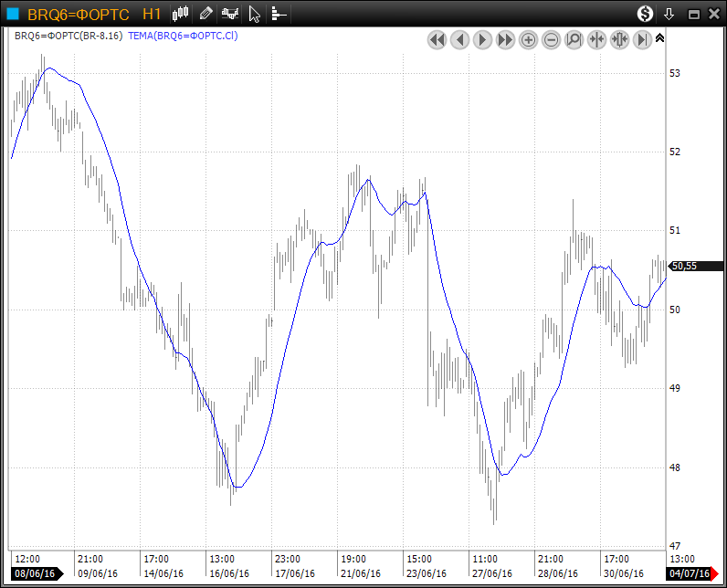This screenshot has height=588, width=727.
Task: Open the indicators icon in title bar
Action: point(230,14)
